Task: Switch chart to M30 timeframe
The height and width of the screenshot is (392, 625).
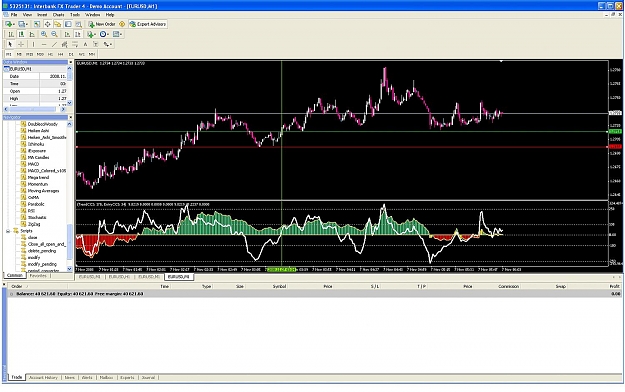Action: pyautogui.click(x=40, y=54)
